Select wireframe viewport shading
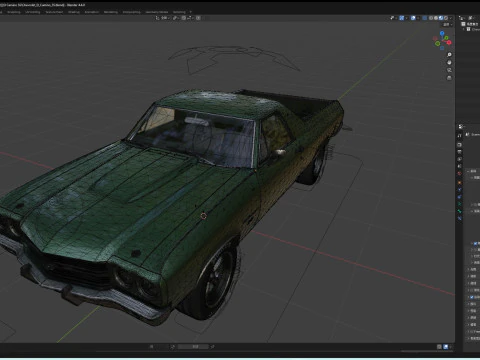Image resolution: width=480 pixels, height=360 pixels. coord(431,18)
